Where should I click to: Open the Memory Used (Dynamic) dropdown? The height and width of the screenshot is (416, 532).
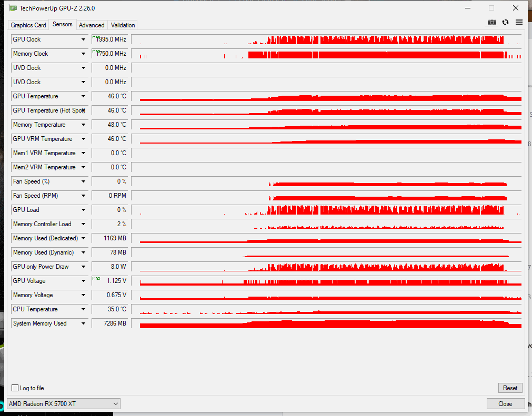pyautogui.click(x=84, y=253)
